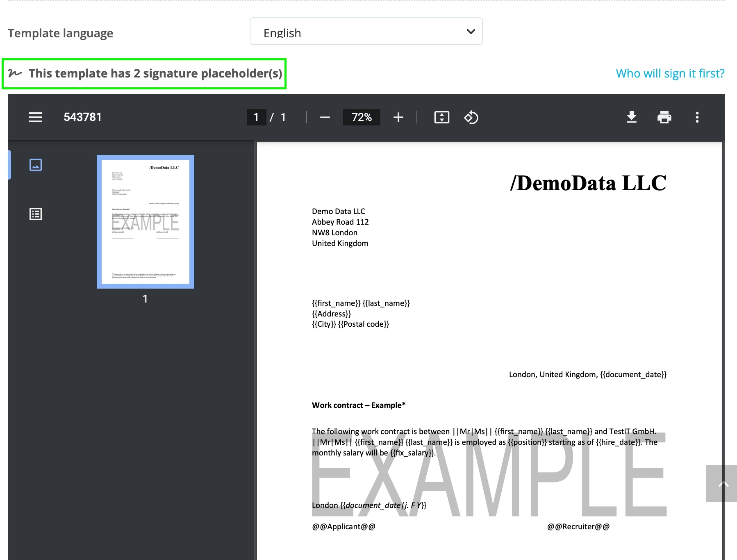Click the '543781' document title

coord(82,117)
